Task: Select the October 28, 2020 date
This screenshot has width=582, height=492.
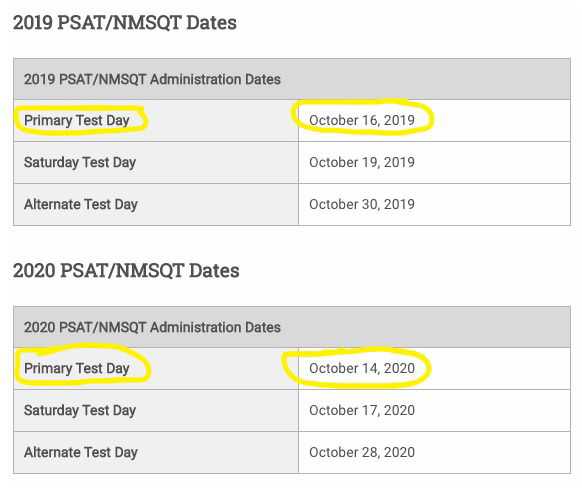Action: [362, 452]
